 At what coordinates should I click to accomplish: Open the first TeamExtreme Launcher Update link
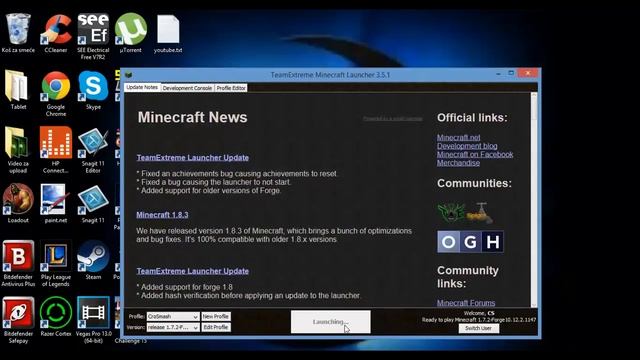193,158
